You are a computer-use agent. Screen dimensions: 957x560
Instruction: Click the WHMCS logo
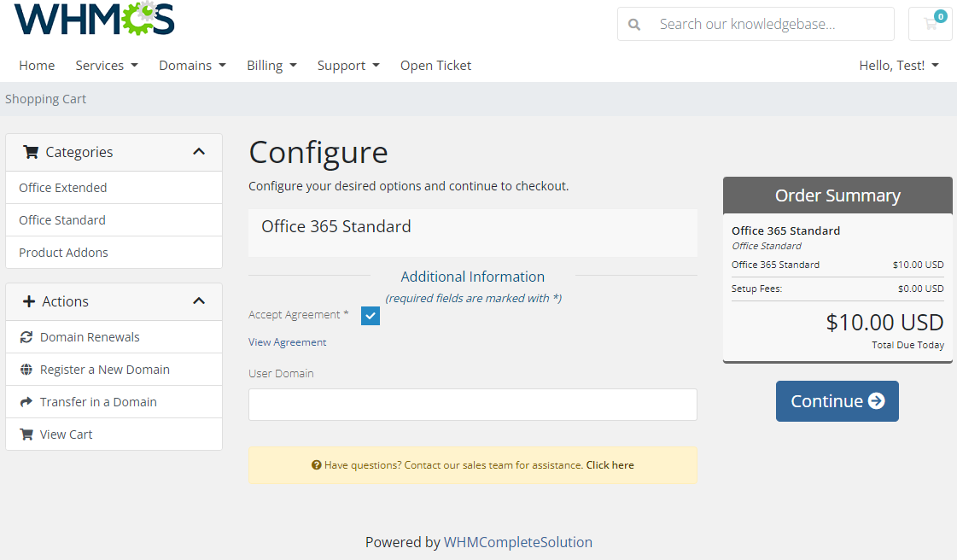[94, 18]
